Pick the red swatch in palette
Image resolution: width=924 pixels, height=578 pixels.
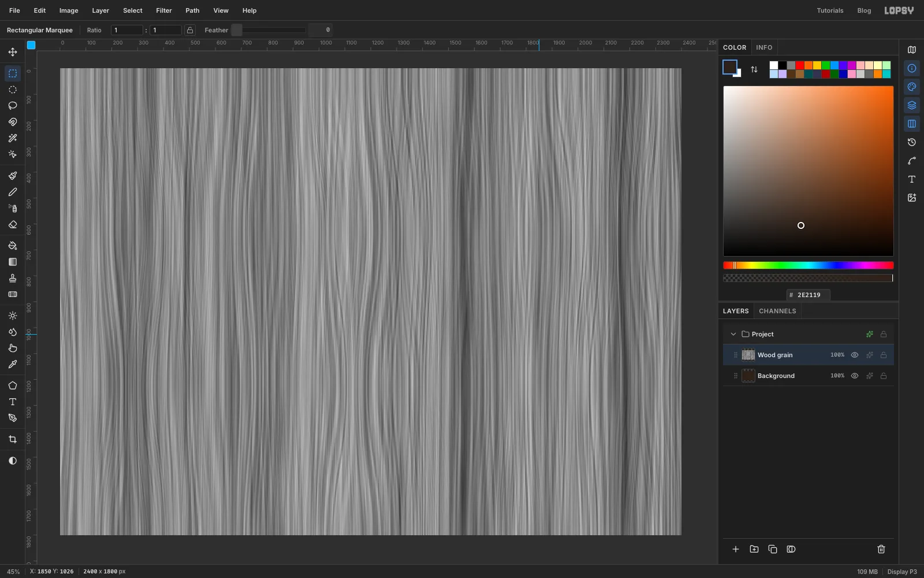(800, 65)
